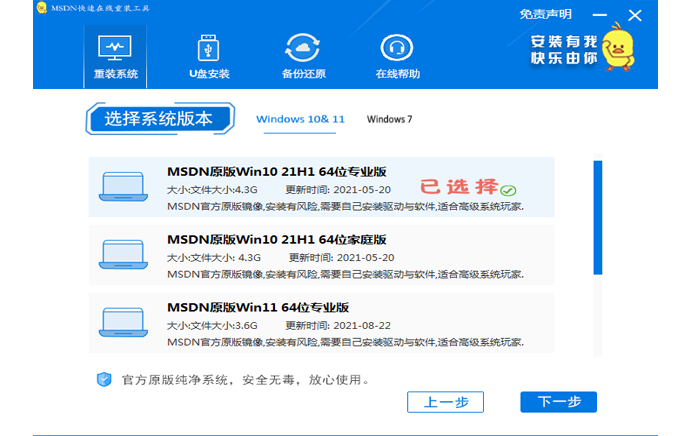The image size is (690, 436).
Task: Close the installer window
Action: click(x=635, y=16)
